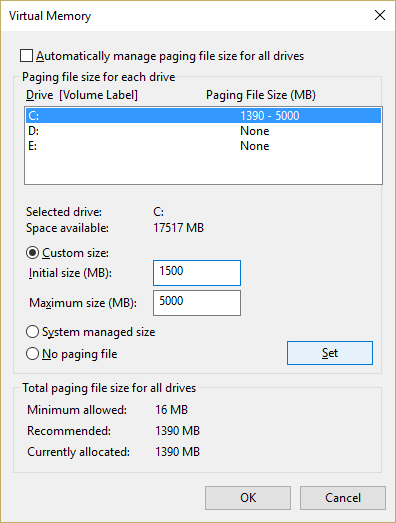
Task: Click the Custom size label text
Action: click(75, 253)
